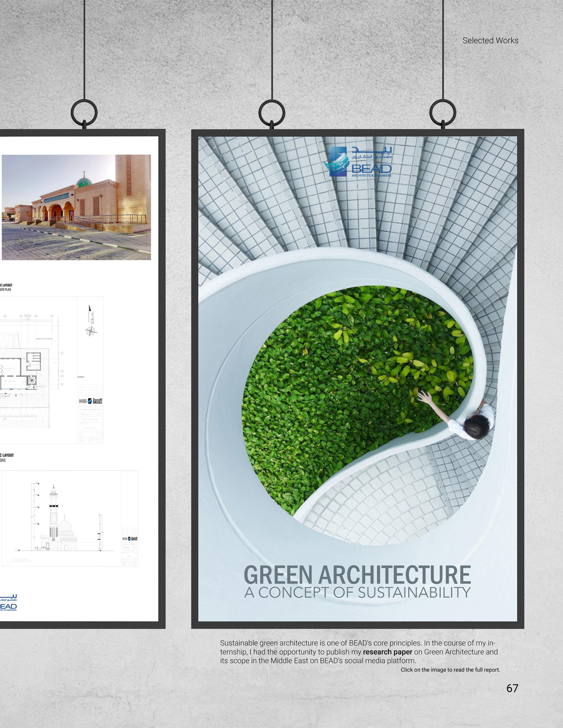Image resolution: width=563 pixels, height=728 pixels.
Task: Click the mosque elevation drawing
Action: (60, 520)
